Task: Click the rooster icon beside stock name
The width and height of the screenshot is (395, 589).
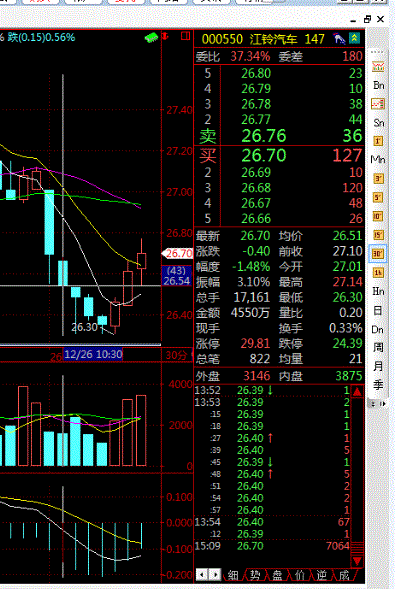Action: coord(339,38)
